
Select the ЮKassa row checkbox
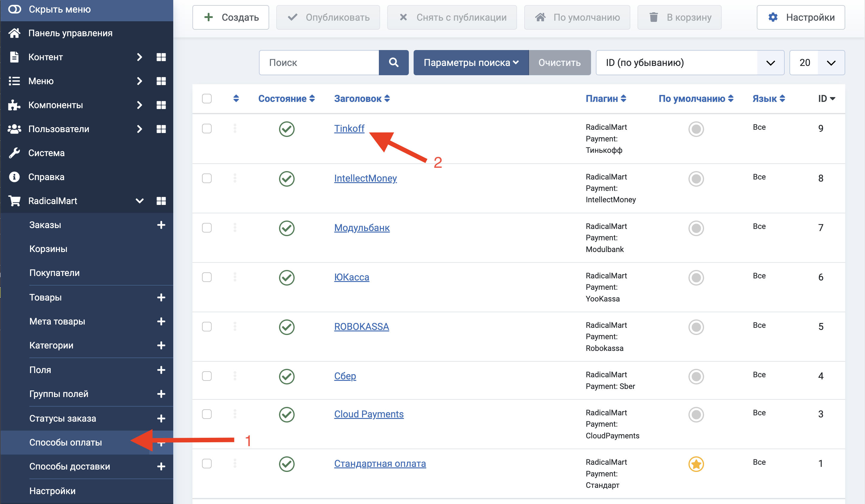coord(207,277)
